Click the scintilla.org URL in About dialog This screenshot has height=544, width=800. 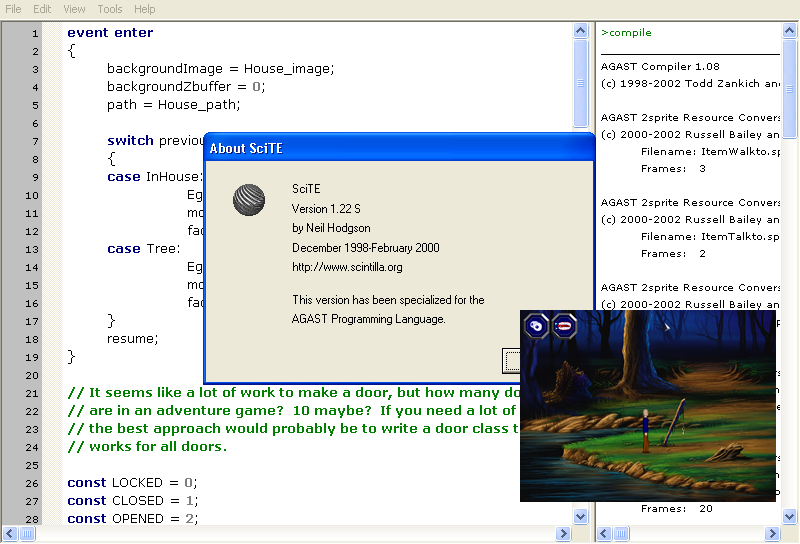(x=347, y=267)
